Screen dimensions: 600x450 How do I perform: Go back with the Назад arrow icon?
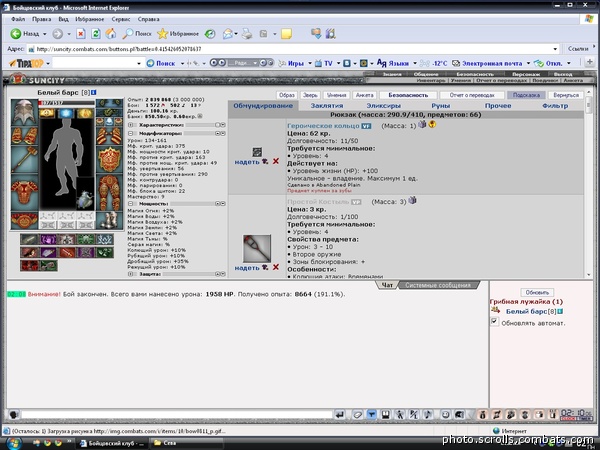tap(16, 34)
